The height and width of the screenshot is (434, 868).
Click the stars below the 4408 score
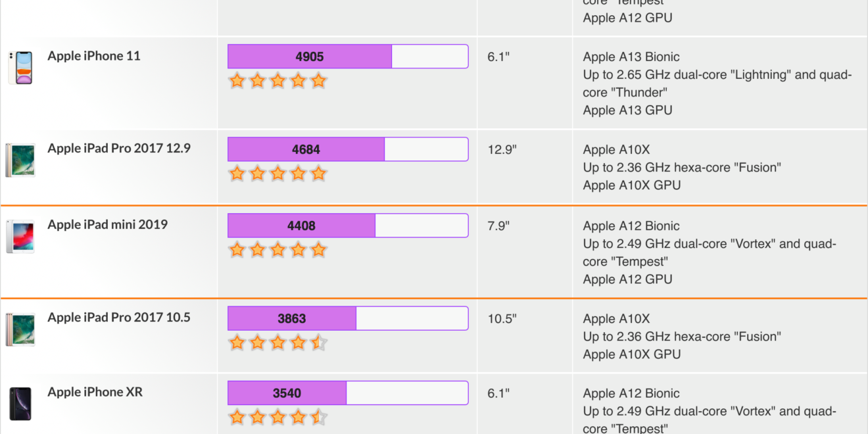277,250
